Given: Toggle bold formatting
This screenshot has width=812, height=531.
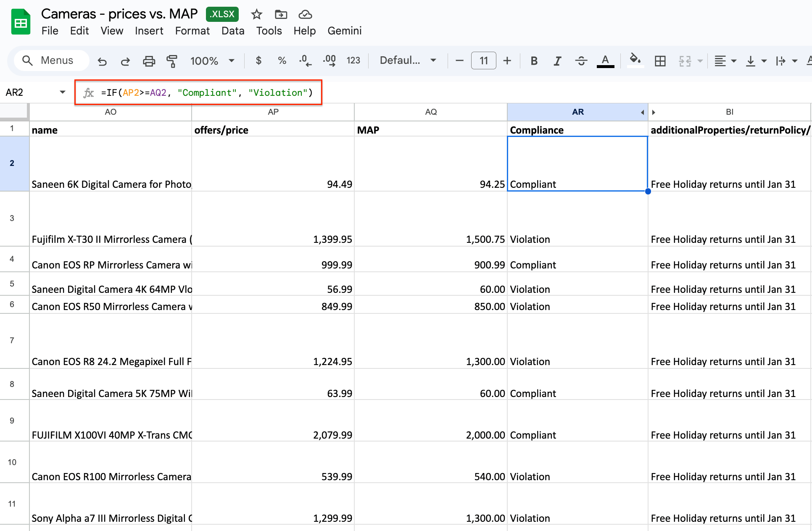Looking at the screenshot, I should coord(534,61).
